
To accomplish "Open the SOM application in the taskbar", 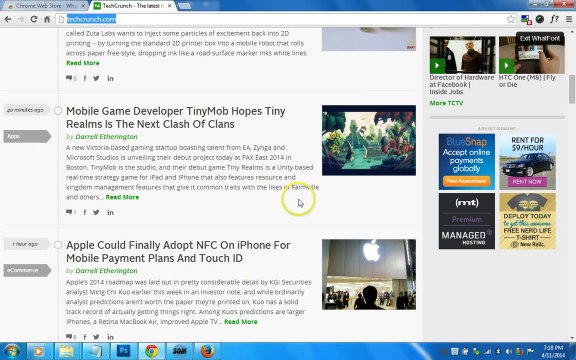I will (x=180, y=351).
